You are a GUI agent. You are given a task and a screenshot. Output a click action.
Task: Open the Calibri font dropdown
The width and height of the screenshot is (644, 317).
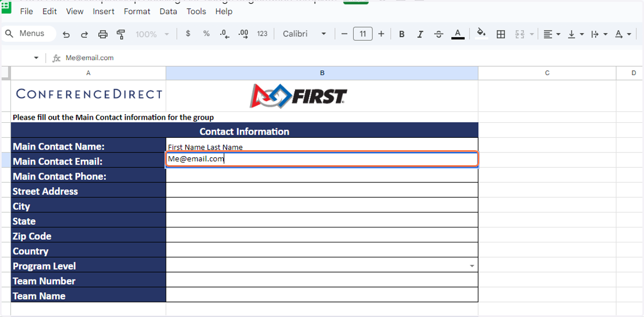click(304, 34)
